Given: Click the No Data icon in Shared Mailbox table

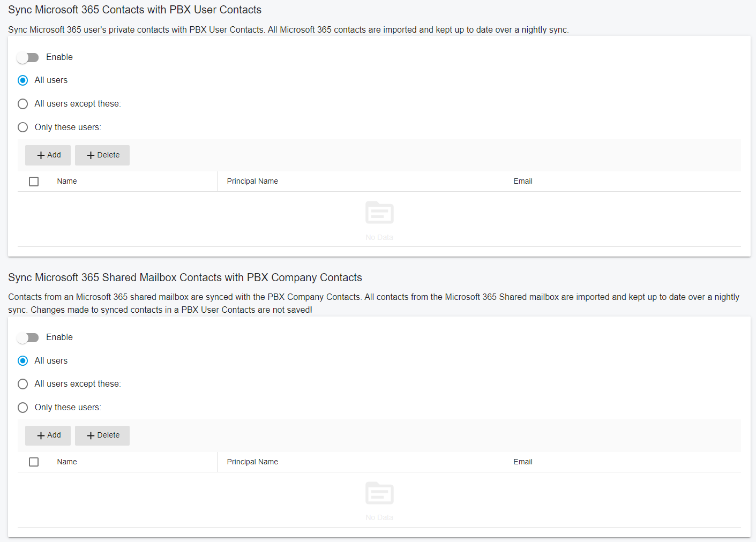Looking at the screenshot, I should (379, 493).
